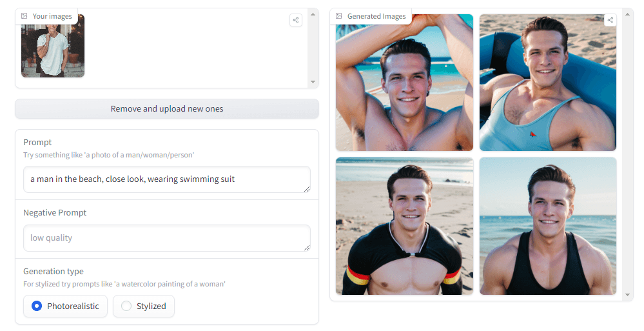Click the Negative Prompt textbox resize handle
This screenshot has width=644, height=331.
pos(307,248)
